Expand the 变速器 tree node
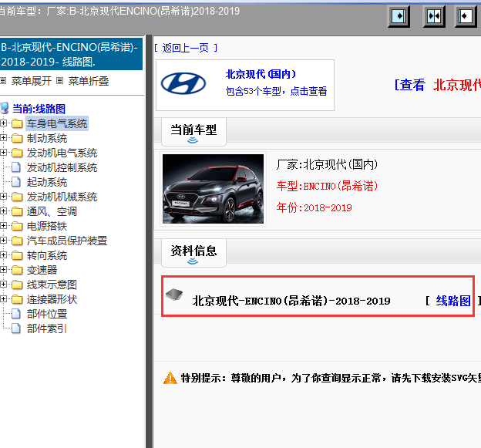Image resolution: width=481 pixels, height=448 pixels. coord(3,270)
